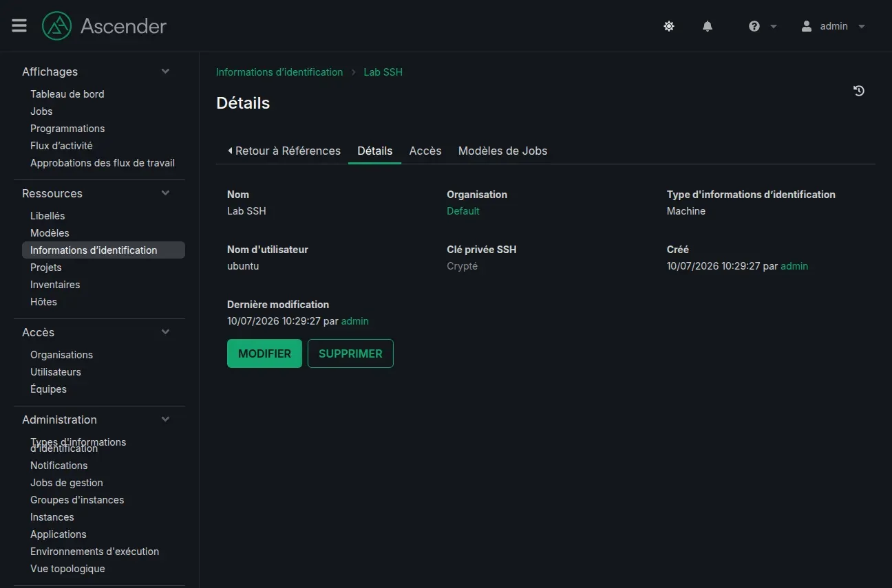The image size is (892, 588).
Task: Click the Détails page heading
Action: click(243, 103)
